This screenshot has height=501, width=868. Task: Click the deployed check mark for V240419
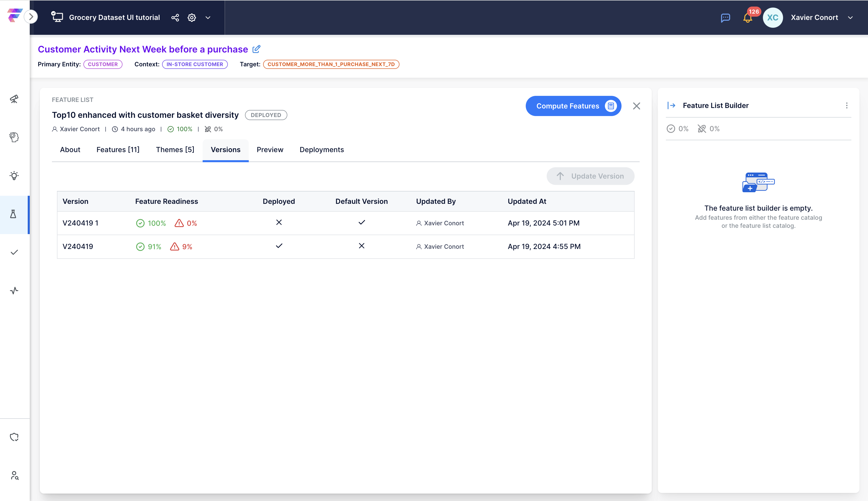[279, 246]
